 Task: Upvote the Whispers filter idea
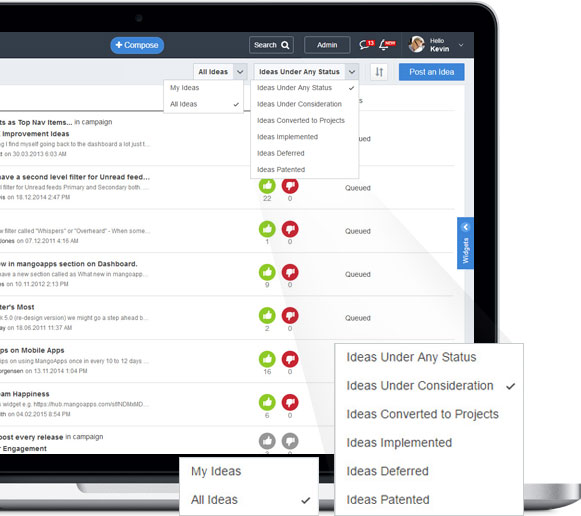(x=267, y=229)
